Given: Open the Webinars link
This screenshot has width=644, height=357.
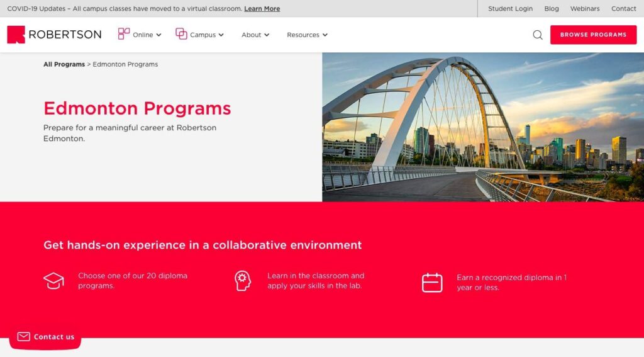Looking at the screenshot, I should tap(585, 9).
